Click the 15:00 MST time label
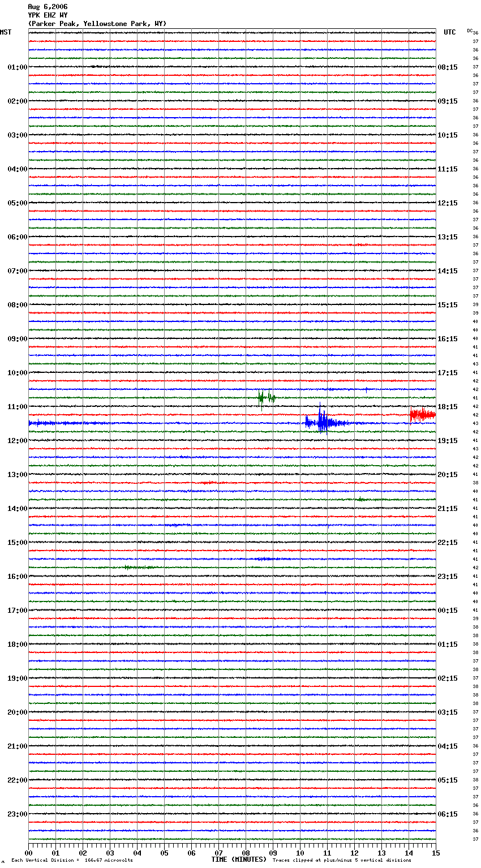Image resolution: width=481 pixels, height=868 pixels. tap(17, 543)
